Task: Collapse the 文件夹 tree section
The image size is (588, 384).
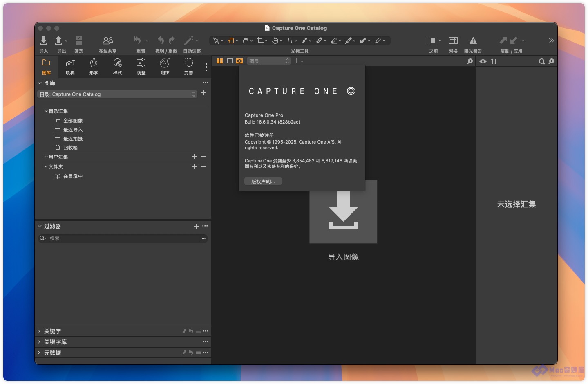Action: tap(46, 166)
